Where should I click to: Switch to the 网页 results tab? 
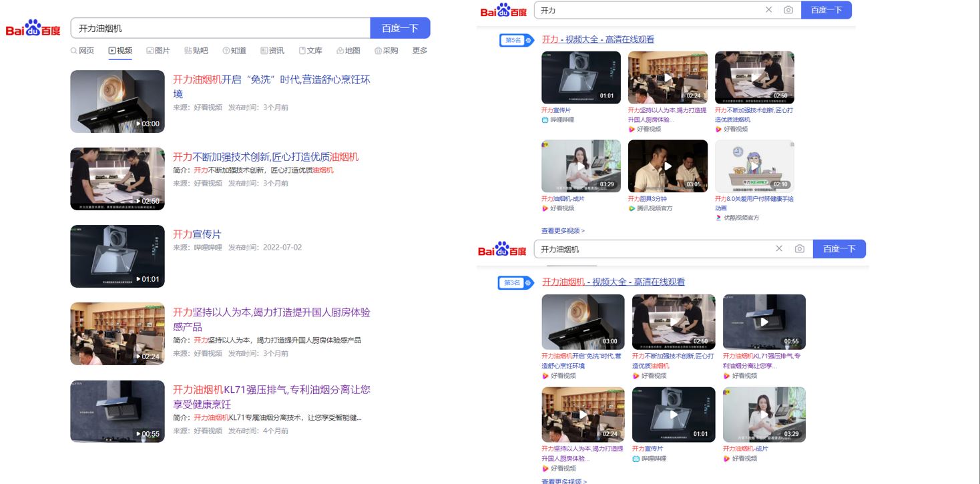pos(82,51)
